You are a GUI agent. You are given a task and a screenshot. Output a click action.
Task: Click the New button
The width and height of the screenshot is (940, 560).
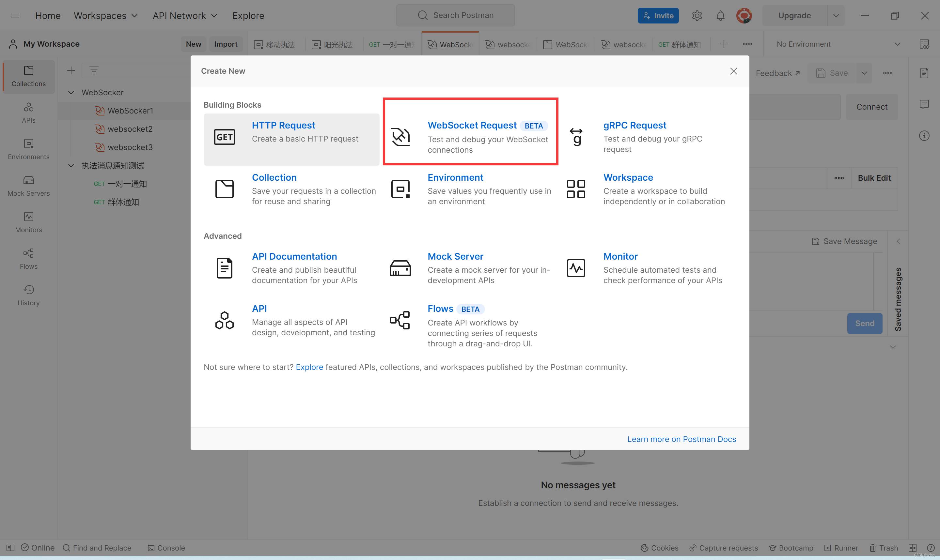(x=193, y=44)
